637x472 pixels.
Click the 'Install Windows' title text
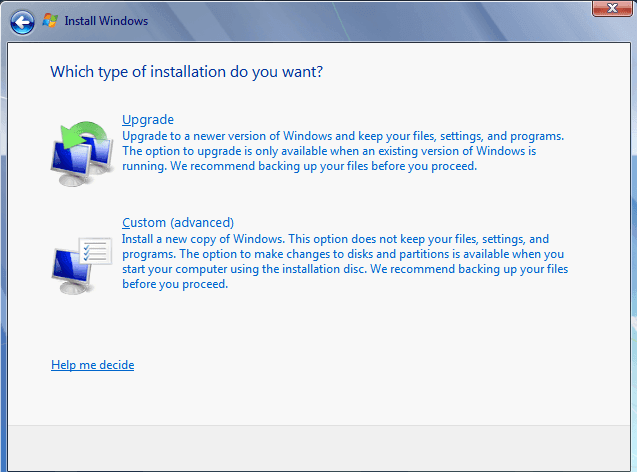[106, 20]
